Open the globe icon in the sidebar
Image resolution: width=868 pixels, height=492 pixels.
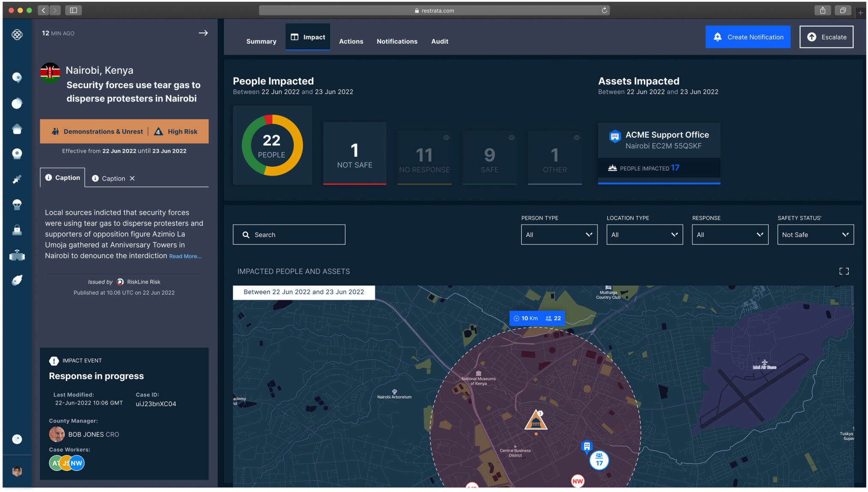(17, 103)
